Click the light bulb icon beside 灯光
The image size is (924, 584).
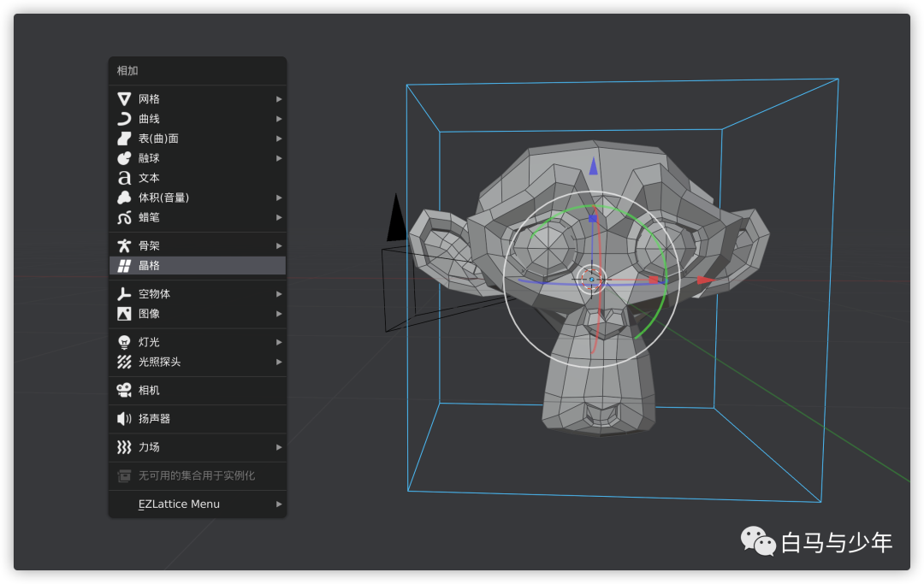pyautogui.click(x=124, y=343)
